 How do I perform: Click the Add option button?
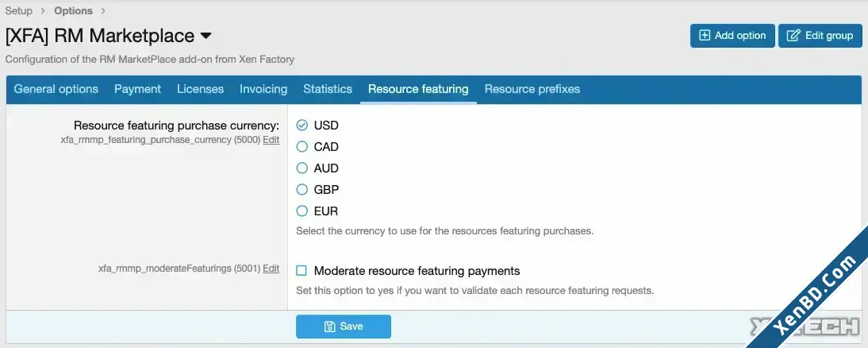[x=732, y=36]
